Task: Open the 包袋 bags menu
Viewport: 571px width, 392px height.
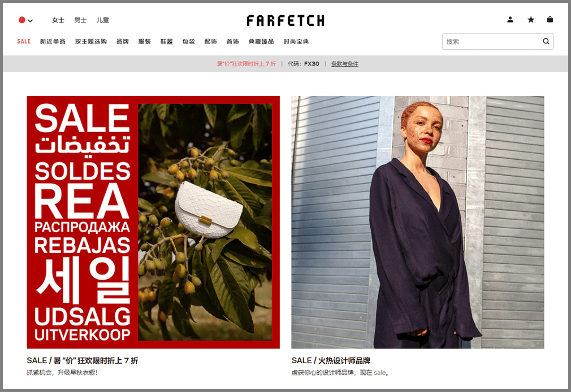Action: (x=188, y=41)
